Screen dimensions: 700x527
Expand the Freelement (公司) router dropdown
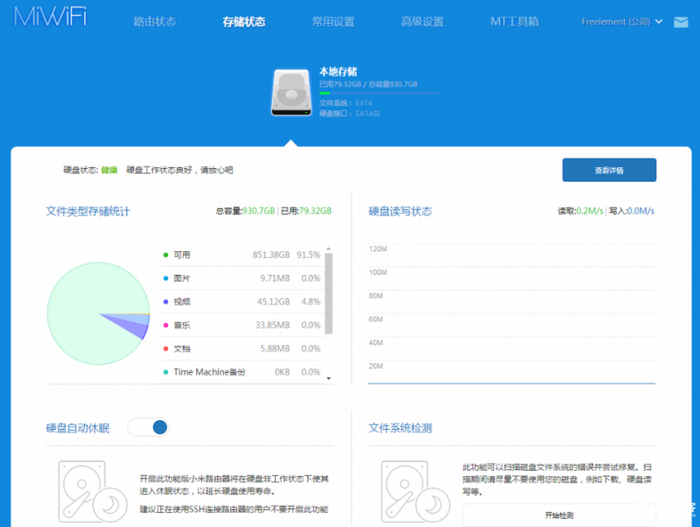click(x=624, y=22)
